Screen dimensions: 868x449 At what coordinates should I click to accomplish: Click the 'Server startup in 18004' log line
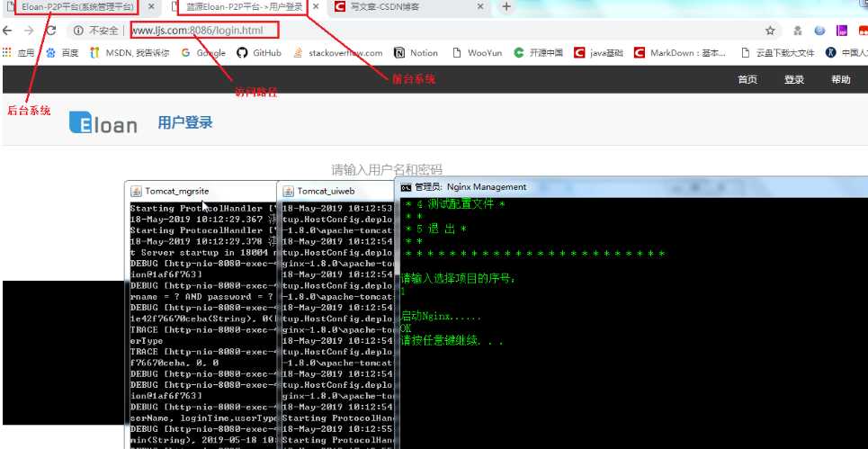pyautogui.click(x=202, y=253)
